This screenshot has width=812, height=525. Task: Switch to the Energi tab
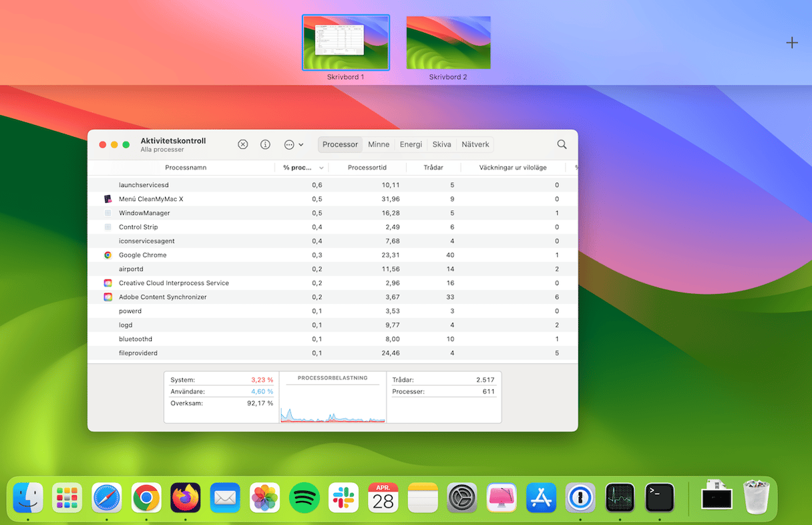coord(411,144)
